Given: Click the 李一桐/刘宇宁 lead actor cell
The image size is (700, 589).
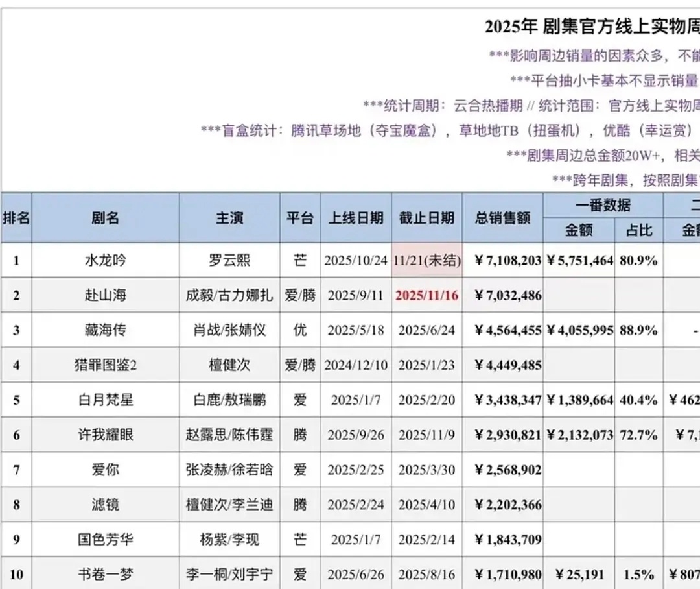Looking at the screenshot, I should pos(229,574).
